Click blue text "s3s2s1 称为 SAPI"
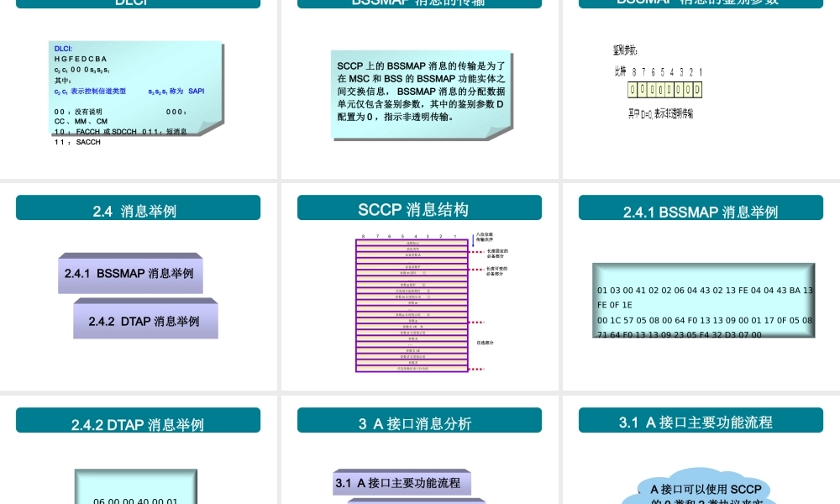Screen dimensions: 840x504 click(x=176, y=92)
